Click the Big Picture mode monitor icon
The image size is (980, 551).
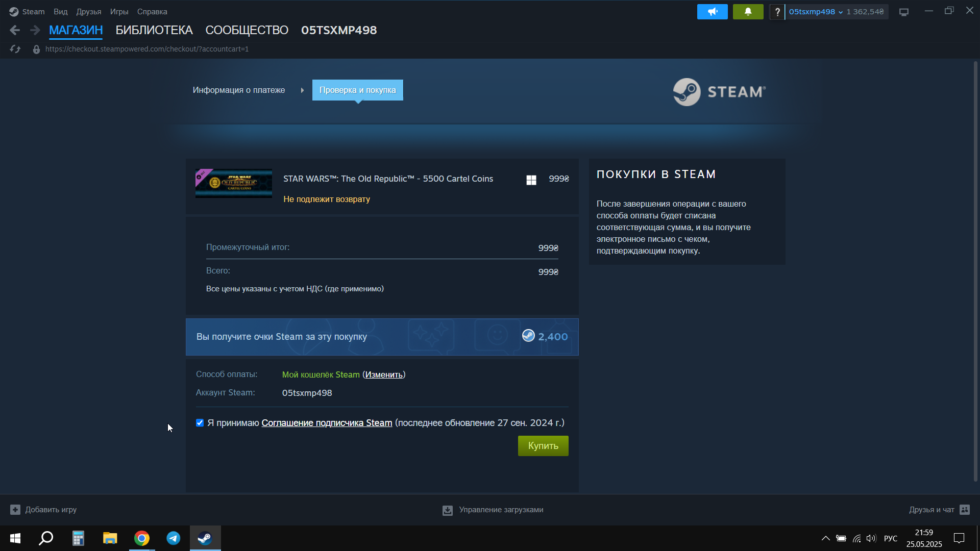point(904,12)
